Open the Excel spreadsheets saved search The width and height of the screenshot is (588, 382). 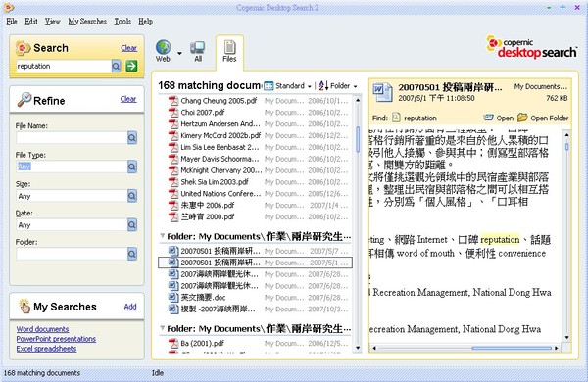coord(46,349)
